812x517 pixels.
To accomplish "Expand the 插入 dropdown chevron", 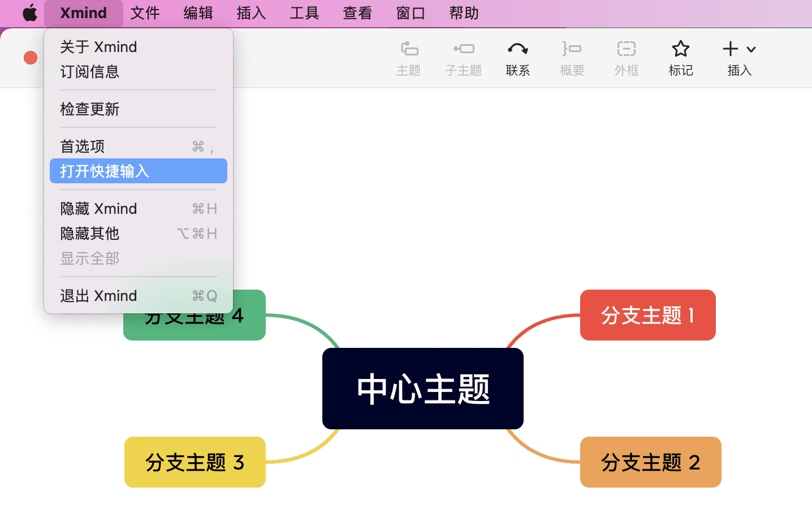I will pos(750,49).
